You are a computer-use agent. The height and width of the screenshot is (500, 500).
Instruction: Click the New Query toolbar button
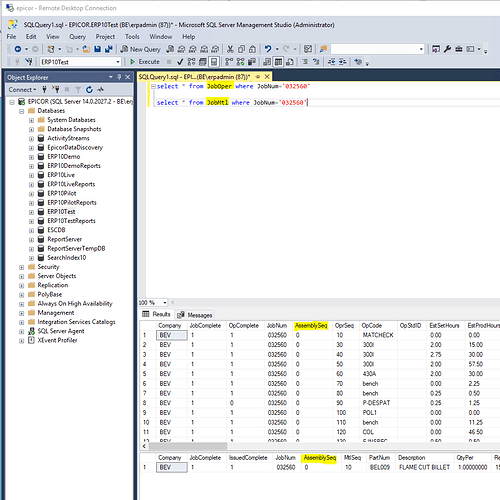[140, 49]
